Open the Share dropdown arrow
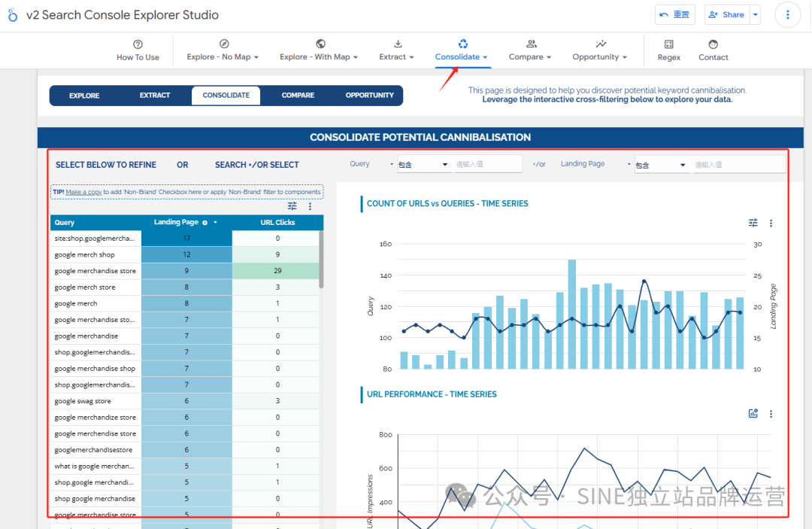812x529 pixels. (756, 14)
